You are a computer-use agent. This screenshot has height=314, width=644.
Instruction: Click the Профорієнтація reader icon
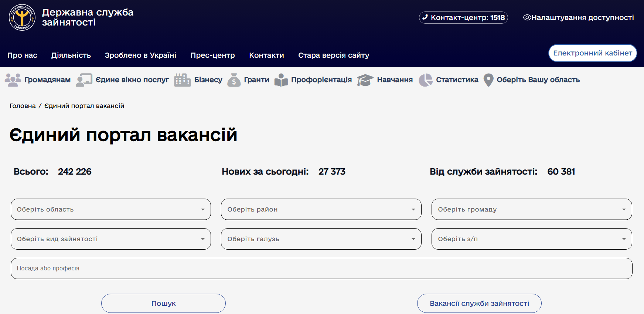(x=281, y=80)
